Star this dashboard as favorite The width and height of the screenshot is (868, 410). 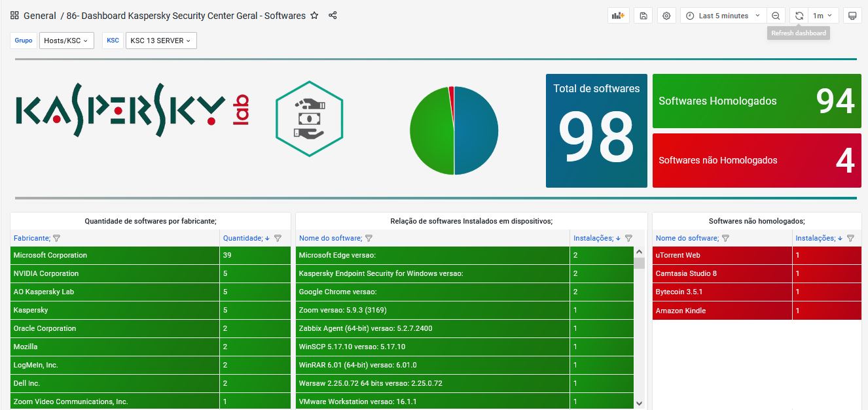pyautogui.click(x=314, y=15)
